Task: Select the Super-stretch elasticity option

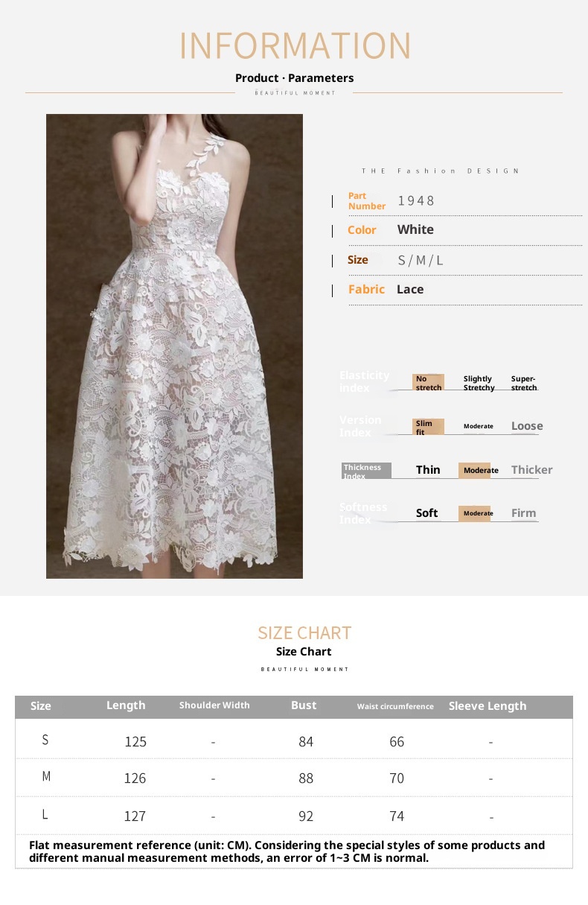Action: pyautogui.click(x=524, y=383)
